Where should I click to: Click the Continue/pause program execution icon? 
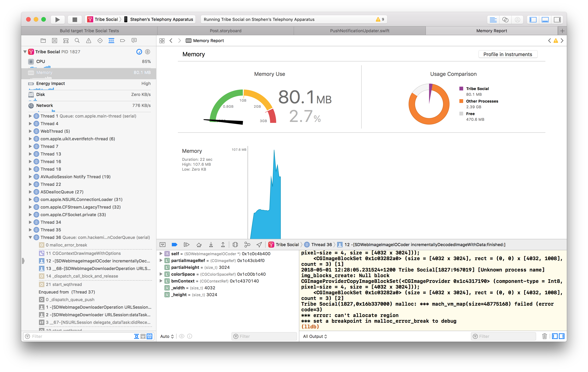[187, 245]
